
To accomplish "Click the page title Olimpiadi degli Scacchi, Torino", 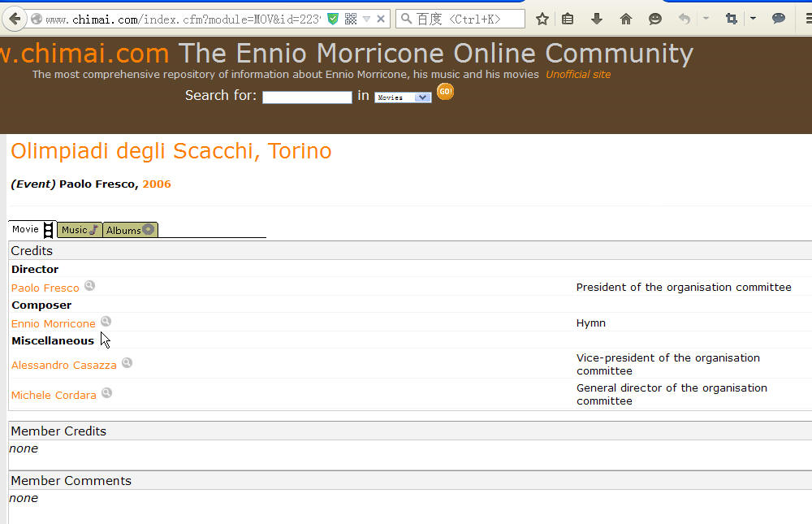I will click(x=171, y=151).
